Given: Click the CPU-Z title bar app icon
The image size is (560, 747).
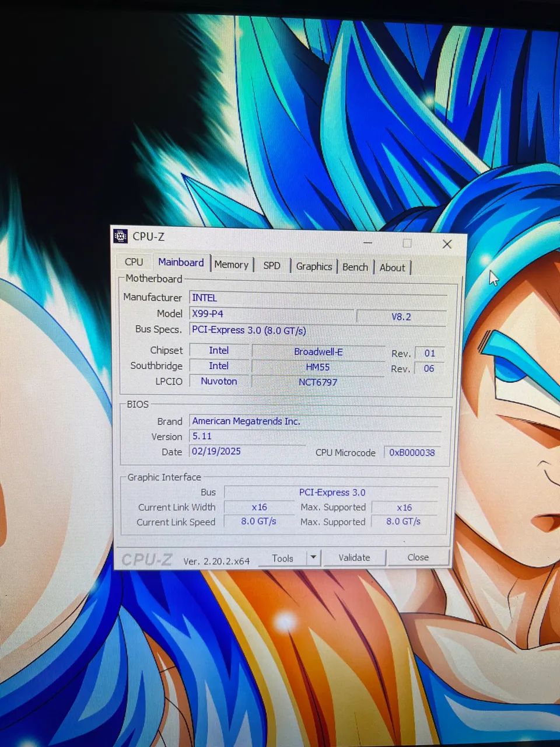Looking at the screenshot, I should click(x=121, y=236).
